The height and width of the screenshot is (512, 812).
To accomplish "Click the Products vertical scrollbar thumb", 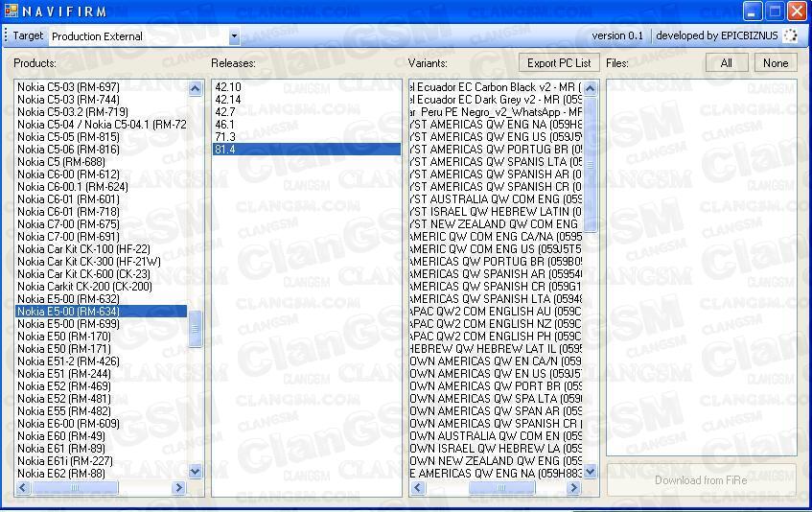I will [x=196, y=329].
